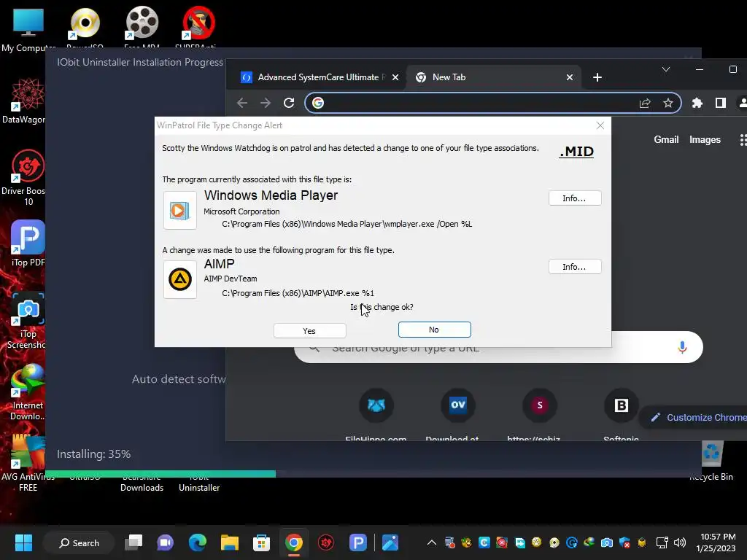Screen dimensions: 747x560
Task: Confirm the AIMP association by clicking Yes
Action: [309, 330]
